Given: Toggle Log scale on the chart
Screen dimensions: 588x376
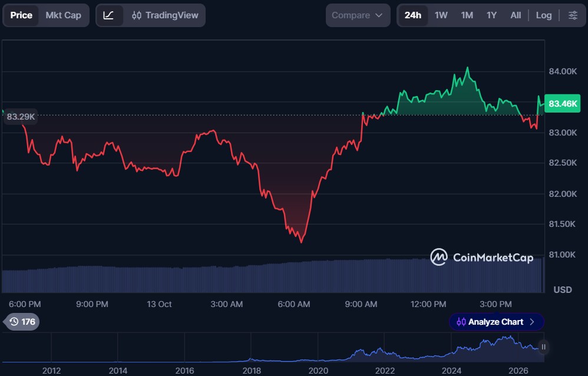Looking at the screenshot, I should (544, 15).
